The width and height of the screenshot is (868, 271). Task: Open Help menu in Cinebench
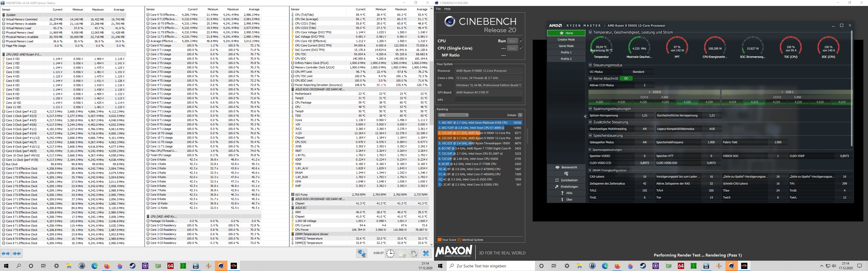click(x=447, y=9)
